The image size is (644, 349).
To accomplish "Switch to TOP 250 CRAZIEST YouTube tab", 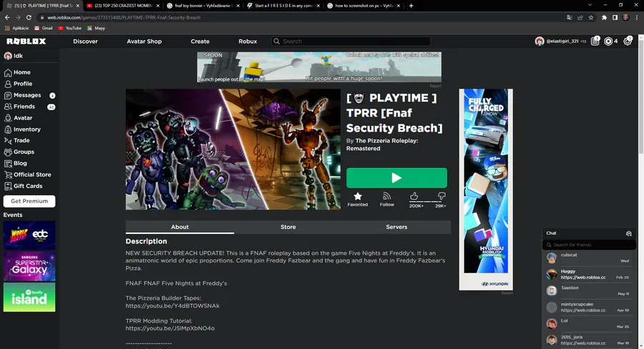I will [123, 6].
